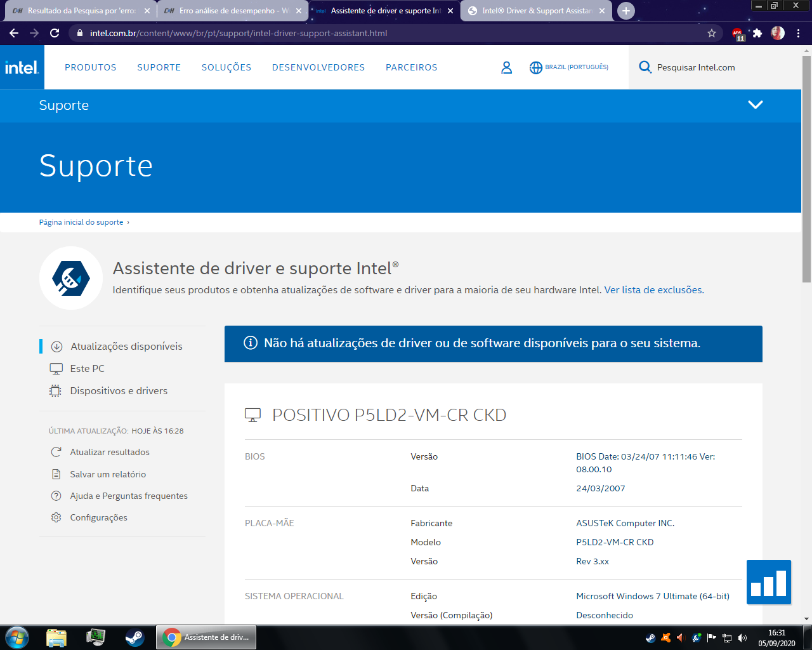Click Atualizar resultados
This screenshot has height=650, width=812.
110,452
